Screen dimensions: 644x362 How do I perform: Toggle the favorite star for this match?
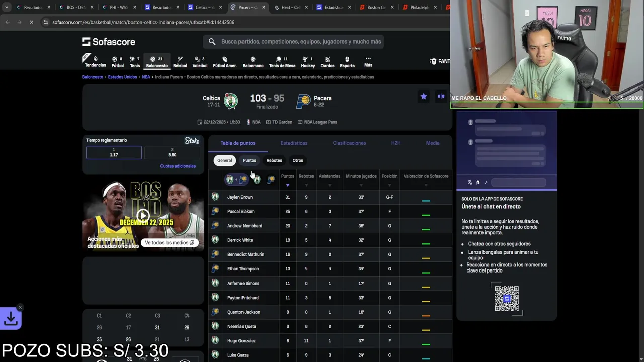pos(424,96)
